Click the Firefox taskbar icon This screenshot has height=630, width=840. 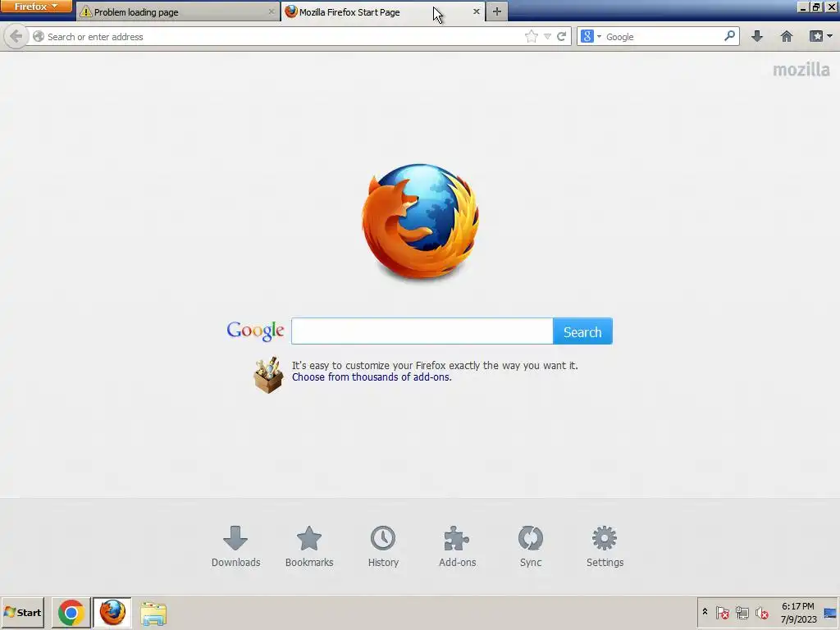[x=112, y=613]
